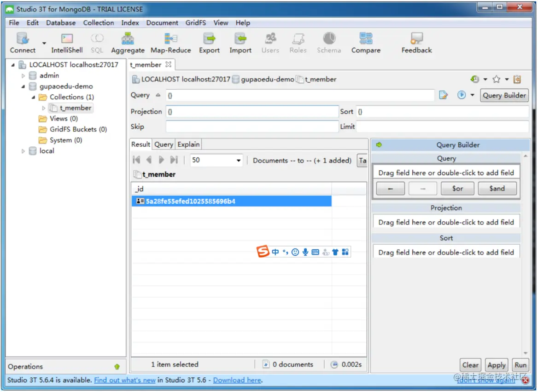Switch to the Query tab

pos(164,144)
